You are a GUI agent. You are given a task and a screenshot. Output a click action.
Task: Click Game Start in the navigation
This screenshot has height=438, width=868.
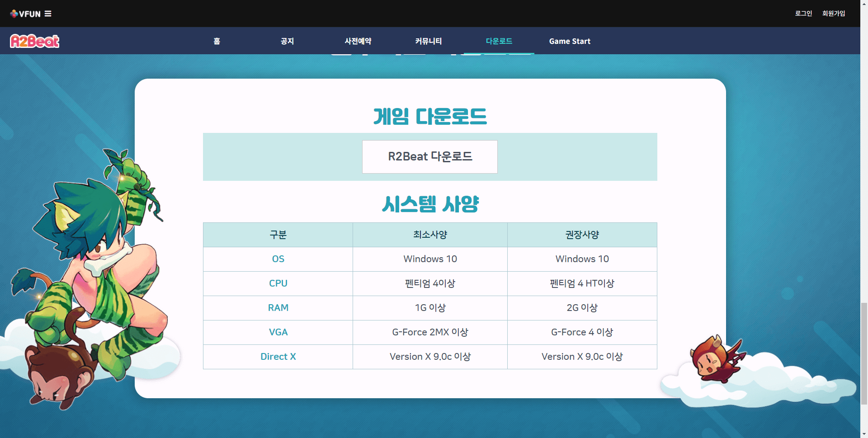point(570,41)
